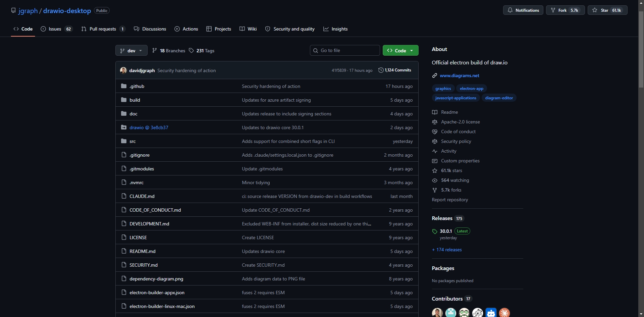Click the file icon for LICENSE
Viewport: 644px width, 317px height.
point(124,237)
